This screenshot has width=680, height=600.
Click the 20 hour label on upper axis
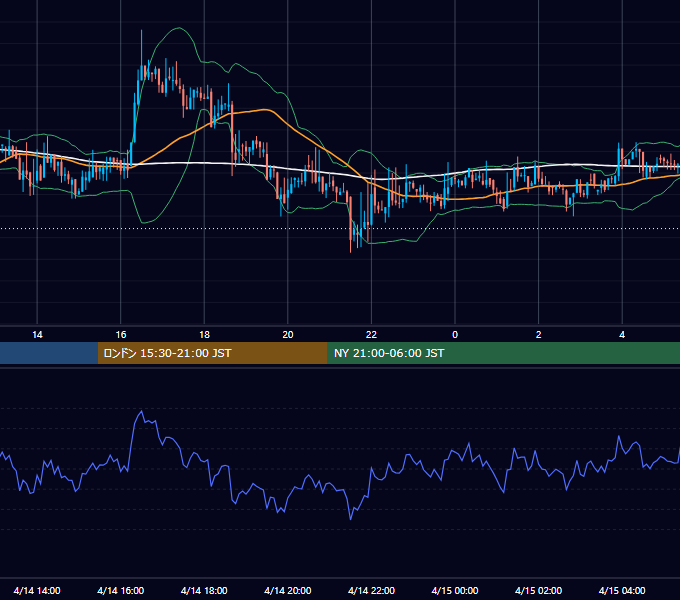[x=288, y=335]
